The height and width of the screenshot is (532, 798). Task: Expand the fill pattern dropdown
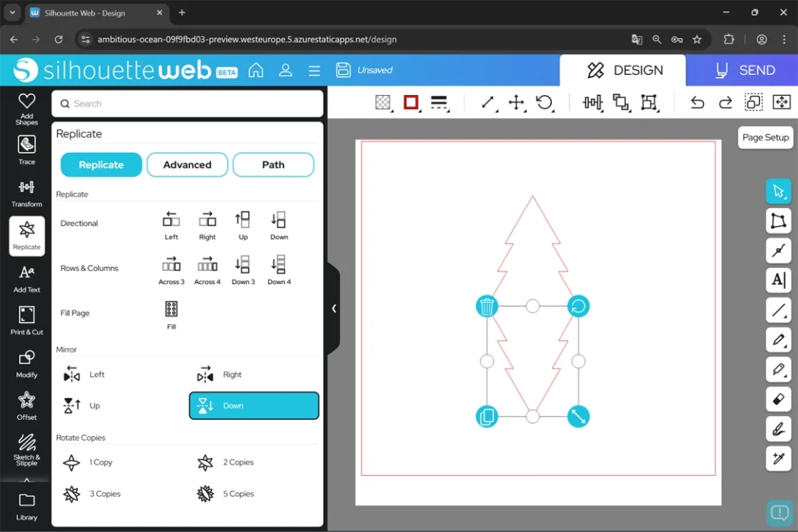[383, 103]
